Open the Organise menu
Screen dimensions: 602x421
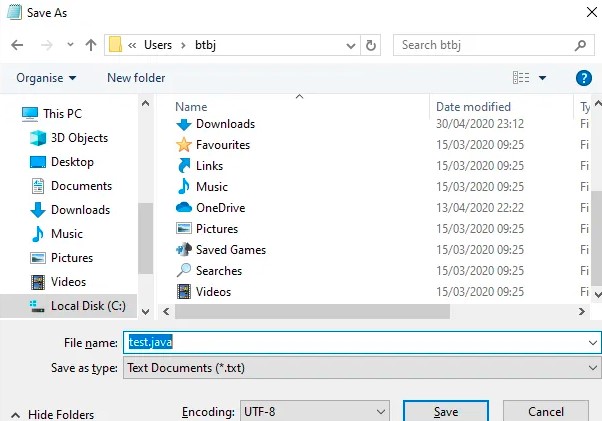46,78
